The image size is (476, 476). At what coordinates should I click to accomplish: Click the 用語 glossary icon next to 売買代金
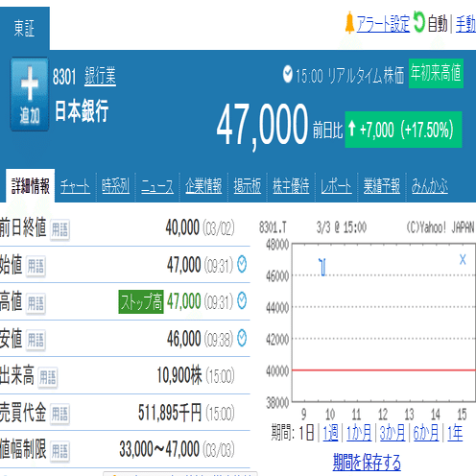[59, 414]
